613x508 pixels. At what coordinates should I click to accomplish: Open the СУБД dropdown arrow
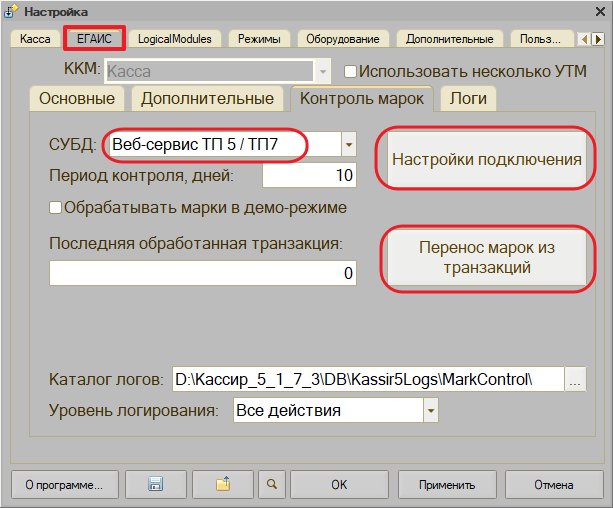click(x=349, y=144)
